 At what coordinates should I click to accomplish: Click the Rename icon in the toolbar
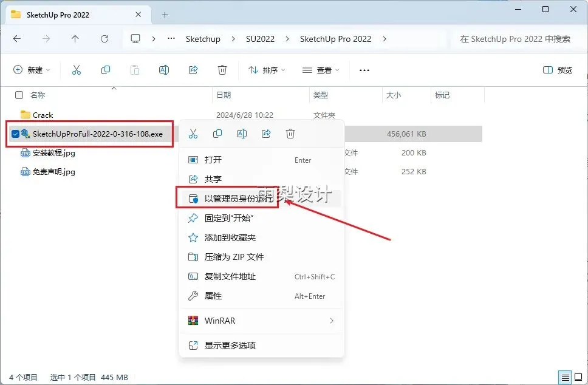164,70
